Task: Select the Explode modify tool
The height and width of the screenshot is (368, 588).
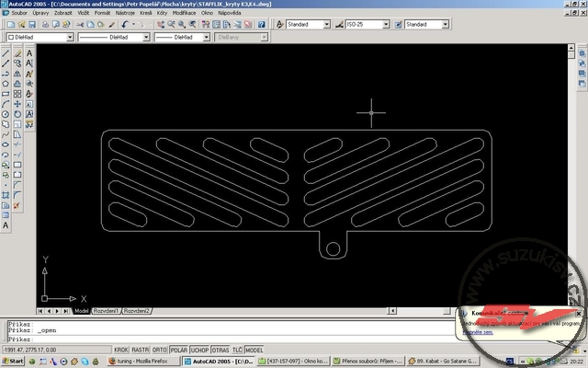Action: point(17,205)
